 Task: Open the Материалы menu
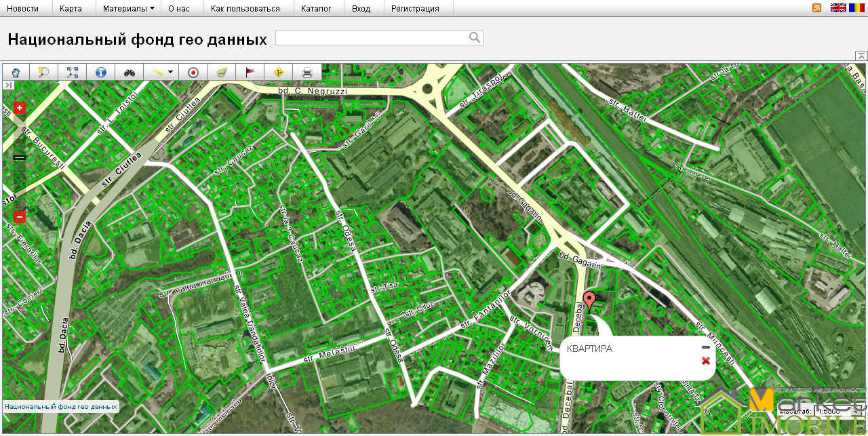[x=128, y=9]
